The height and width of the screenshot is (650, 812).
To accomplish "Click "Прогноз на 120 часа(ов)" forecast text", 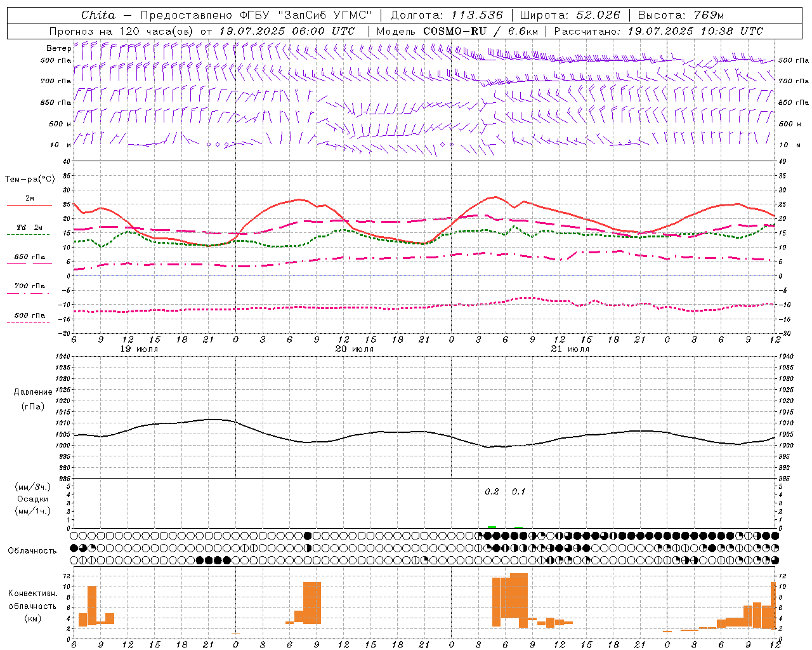I will pos(122,31).
